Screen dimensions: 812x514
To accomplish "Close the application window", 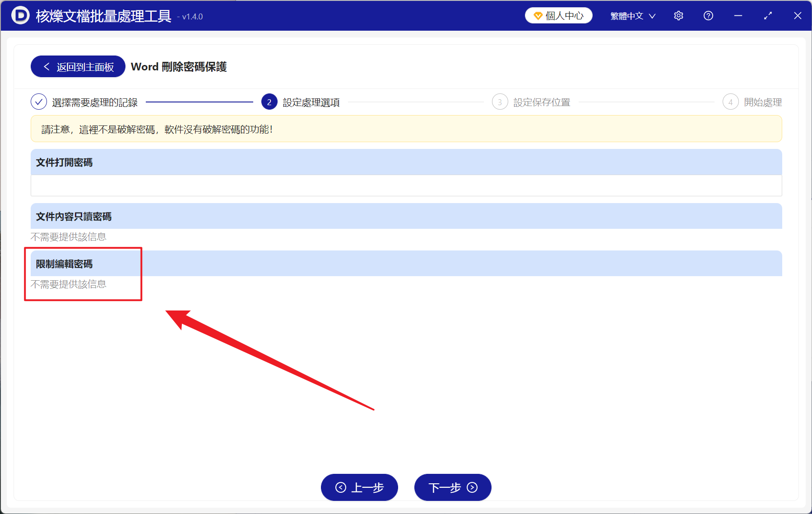I will click(x=798, y=16).
